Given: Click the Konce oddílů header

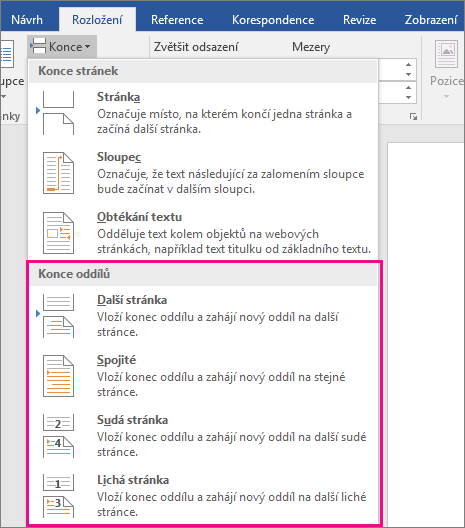Looking at the screenshot, I should point(203,274).
